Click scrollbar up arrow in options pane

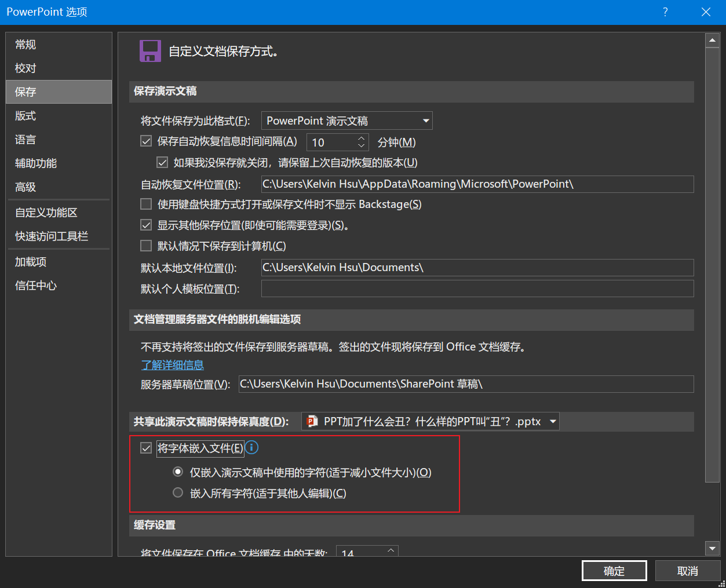(x=712, y=41)
